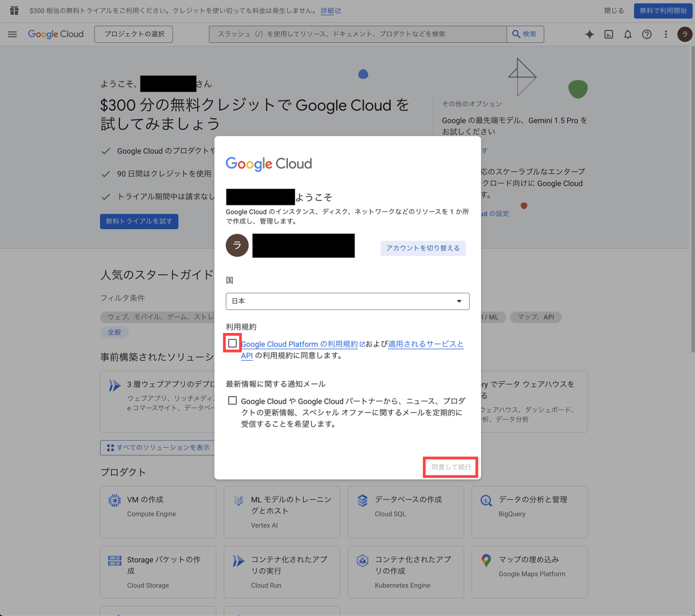695x616 pixels.
Task: Click the 無料トライアルを試す button
Action: tap(139, 222)
